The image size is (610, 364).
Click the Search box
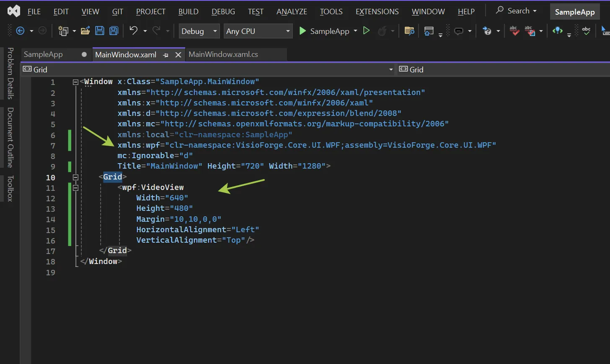pos(516,10)
